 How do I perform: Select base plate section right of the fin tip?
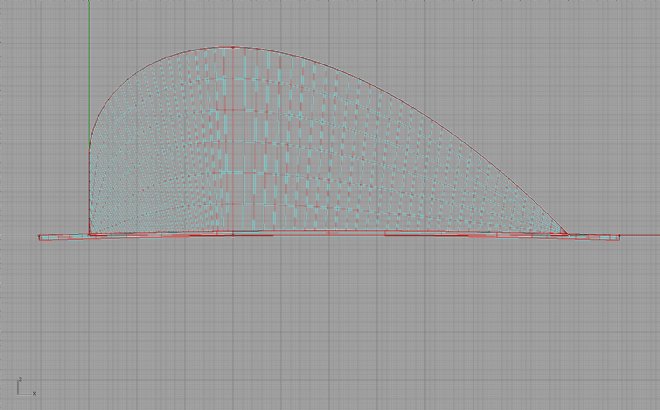[x=595, y=237]
